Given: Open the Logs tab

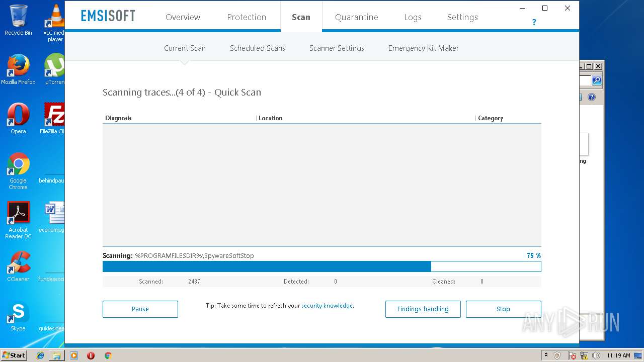Looking at the screenshot, I should click(413, 17).
